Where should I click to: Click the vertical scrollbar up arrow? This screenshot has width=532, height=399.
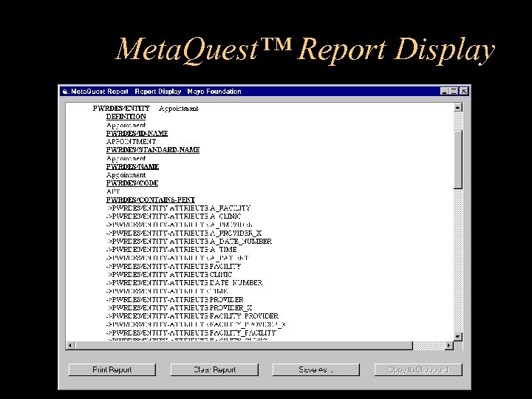tap(457, 108)
